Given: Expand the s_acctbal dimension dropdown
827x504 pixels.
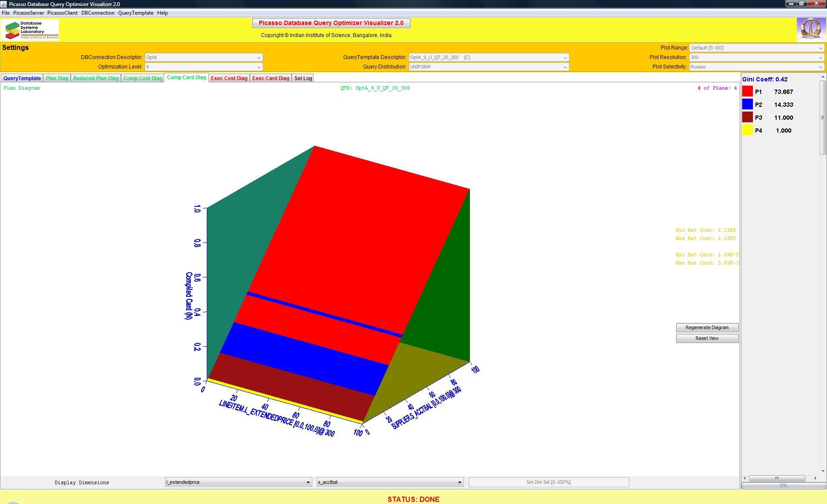Looking at the screenshot, I should 390,482.
